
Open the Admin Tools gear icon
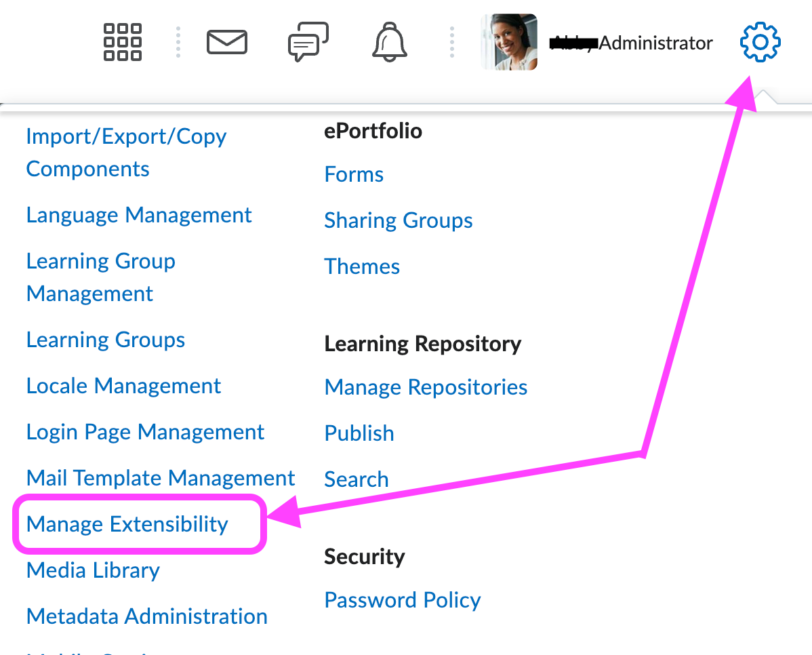coord(759,41)
